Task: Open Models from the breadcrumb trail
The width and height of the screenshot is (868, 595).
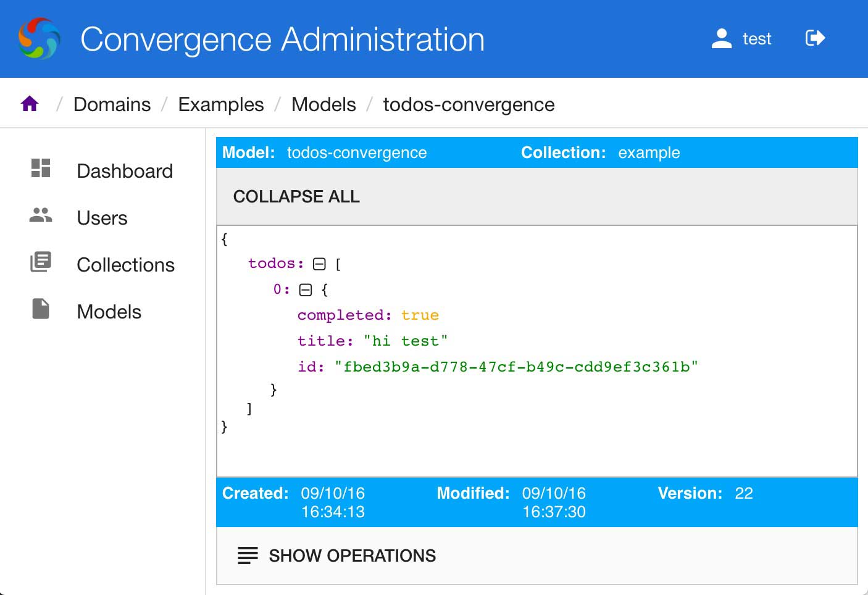Action: (x=323, y=104)
